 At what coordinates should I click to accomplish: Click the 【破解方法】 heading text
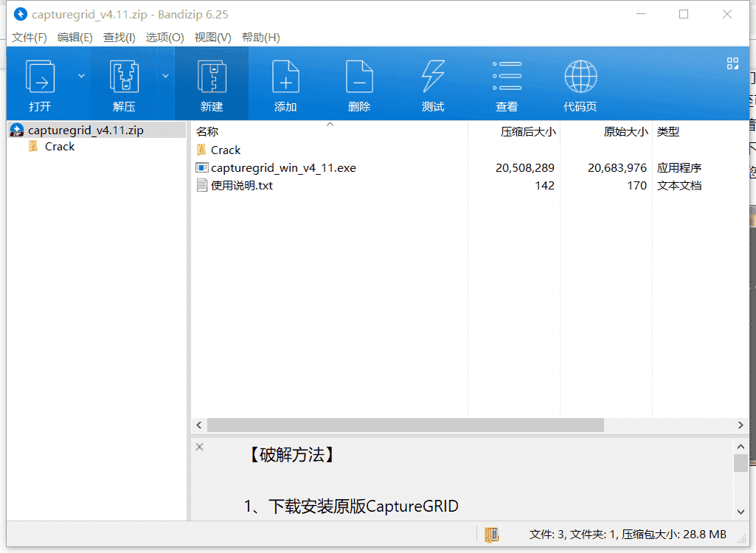[291, 455]
